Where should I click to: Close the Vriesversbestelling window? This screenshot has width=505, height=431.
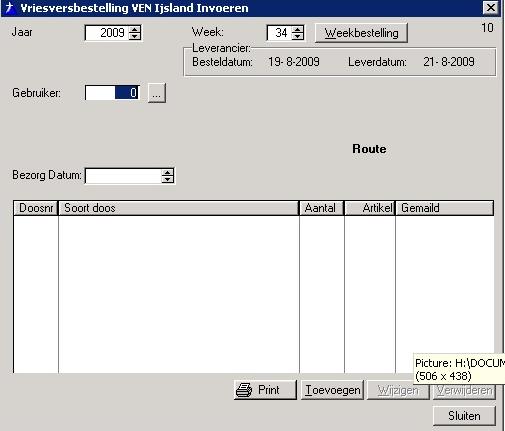491,8
